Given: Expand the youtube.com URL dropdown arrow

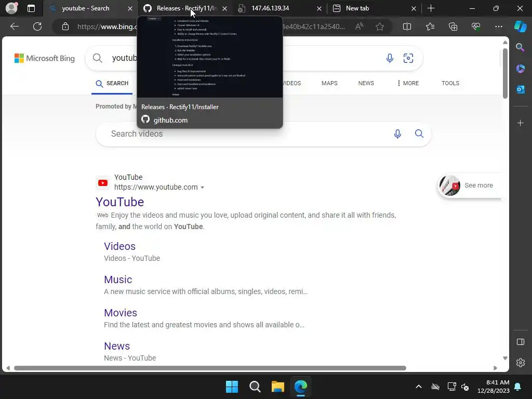Looking at the screenshot, I should pos(203,187).
